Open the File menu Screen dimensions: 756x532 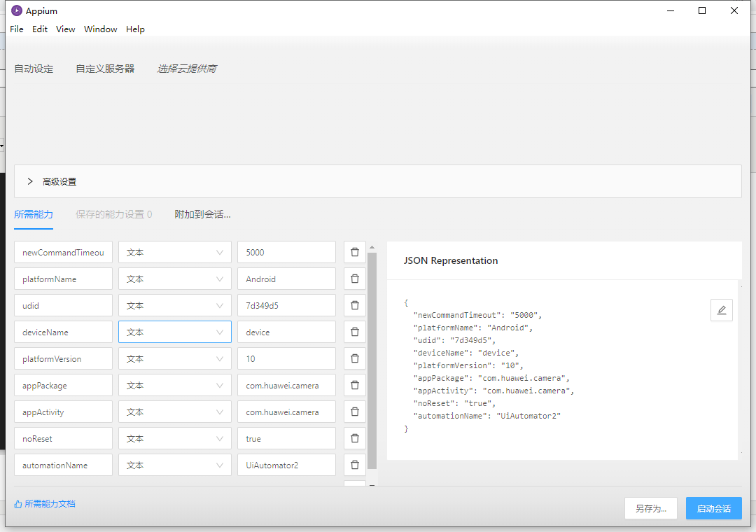16,29
